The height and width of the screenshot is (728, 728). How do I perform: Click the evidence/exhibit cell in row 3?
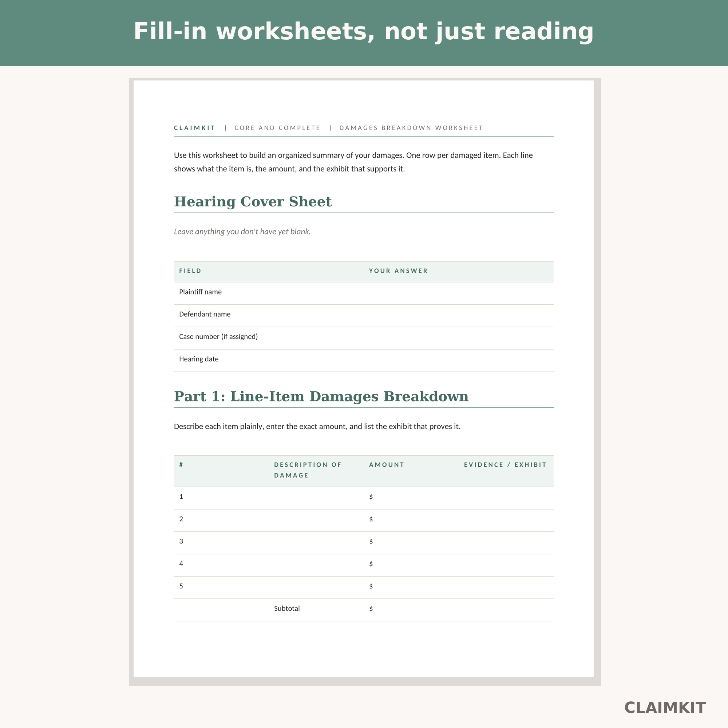506,543
